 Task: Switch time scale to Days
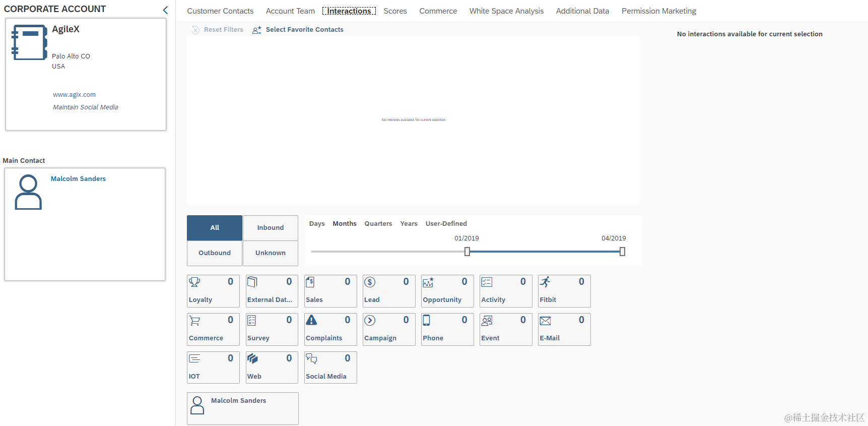pos(317,224)
